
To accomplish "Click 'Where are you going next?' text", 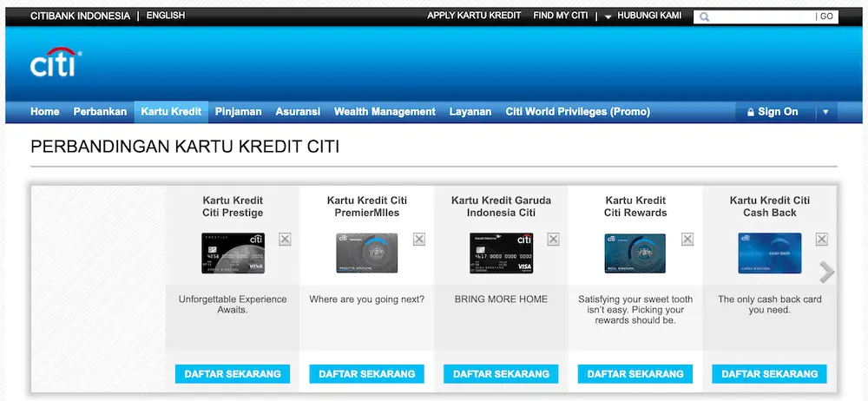I will 367,299.
